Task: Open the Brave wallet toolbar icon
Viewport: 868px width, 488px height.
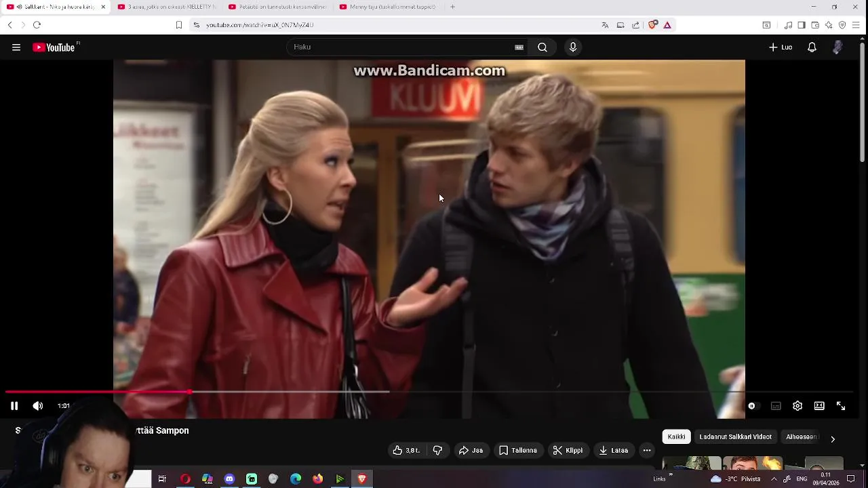Action: 815,25
